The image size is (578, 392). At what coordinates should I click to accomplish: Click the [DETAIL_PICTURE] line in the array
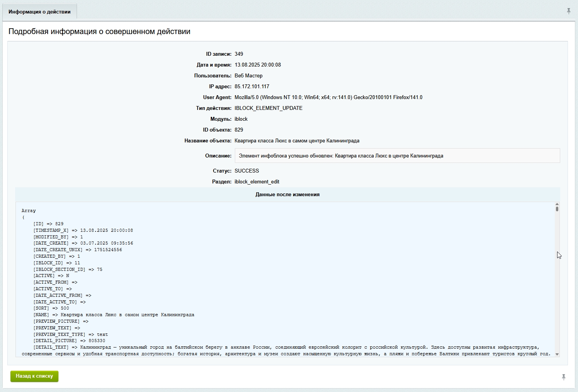(x=69, y=341)
